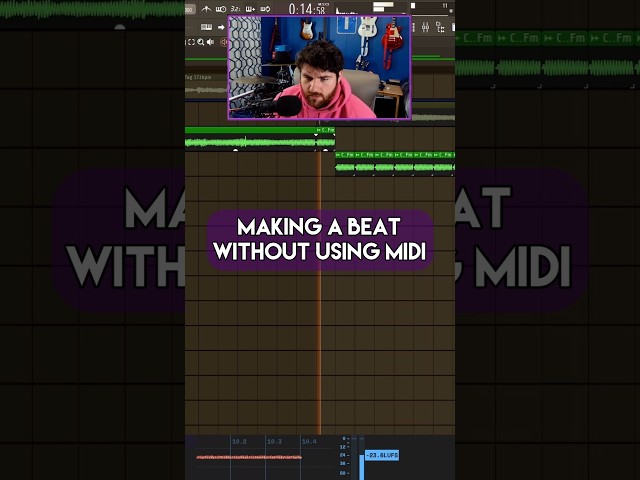Select the marquee select tool in the playlist toolbar
This screenshot has height=480, width=640.
click(191, 42)
